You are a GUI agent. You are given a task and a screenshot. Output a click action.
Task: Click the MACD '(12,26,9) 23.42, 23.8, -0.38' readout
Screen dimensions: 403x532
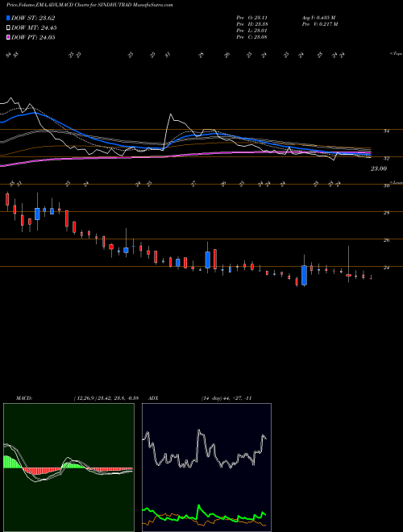[x=106, y=398]
